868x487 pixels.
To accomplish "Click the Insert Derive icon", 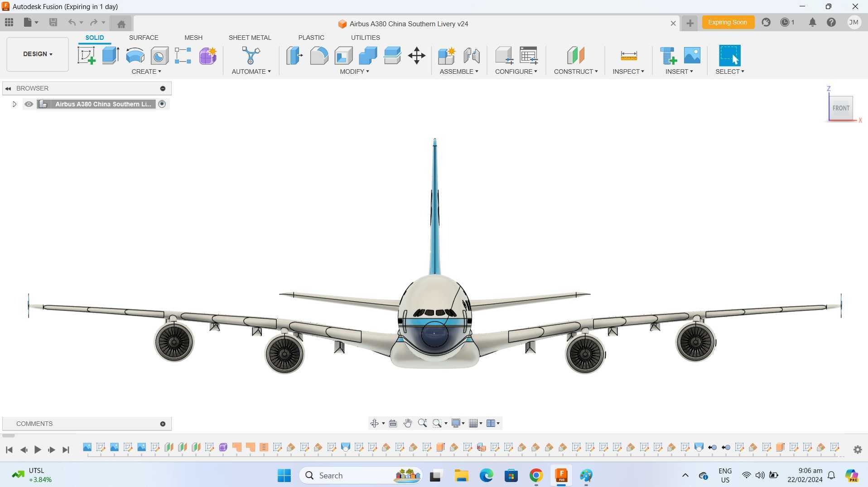I will tap(668, 56).
